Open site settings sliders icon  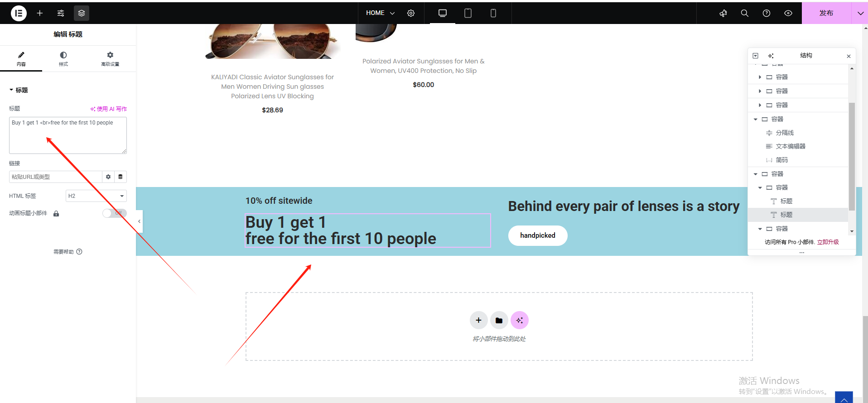tap(61, 13)
